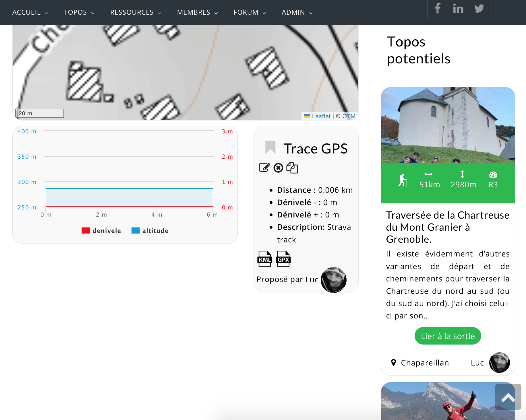The height and width of the screenshot is (420, 526).
Task: Click the Twitter bird icon
Action: tap(479, 8)
